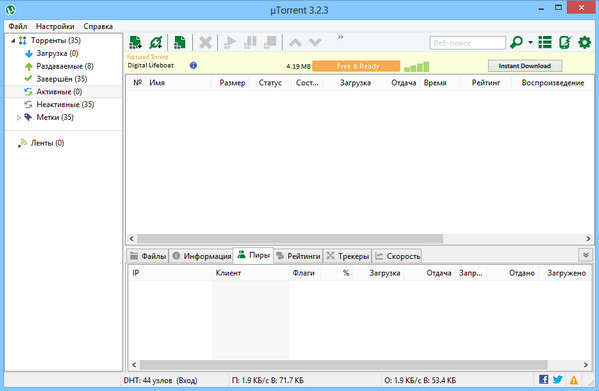Click the µTorrent logo in title bar

[x=11, y=9]
